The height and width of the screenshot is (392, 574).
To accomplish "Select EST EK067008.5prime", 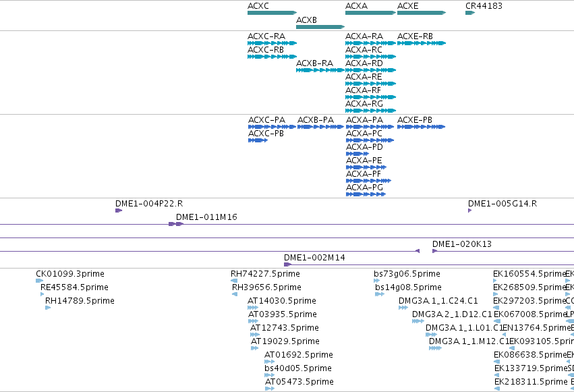I will [x=497, y=321].
